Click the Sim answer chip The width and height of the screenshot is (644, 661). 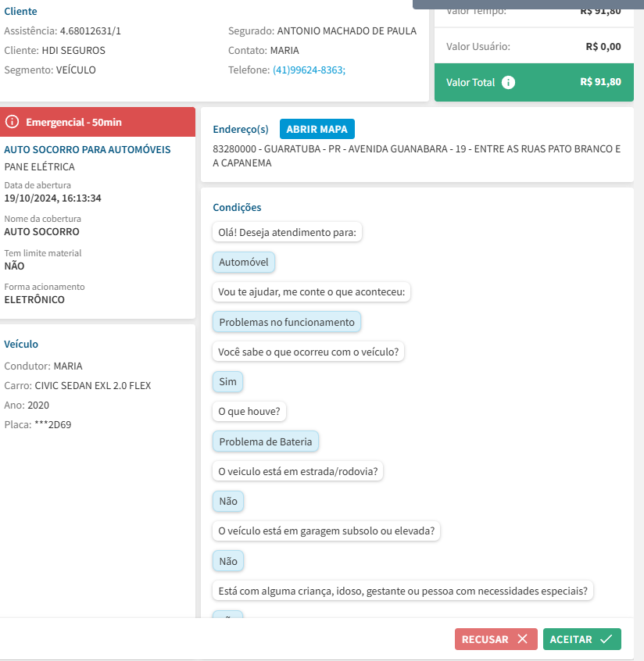pos(227,382)
